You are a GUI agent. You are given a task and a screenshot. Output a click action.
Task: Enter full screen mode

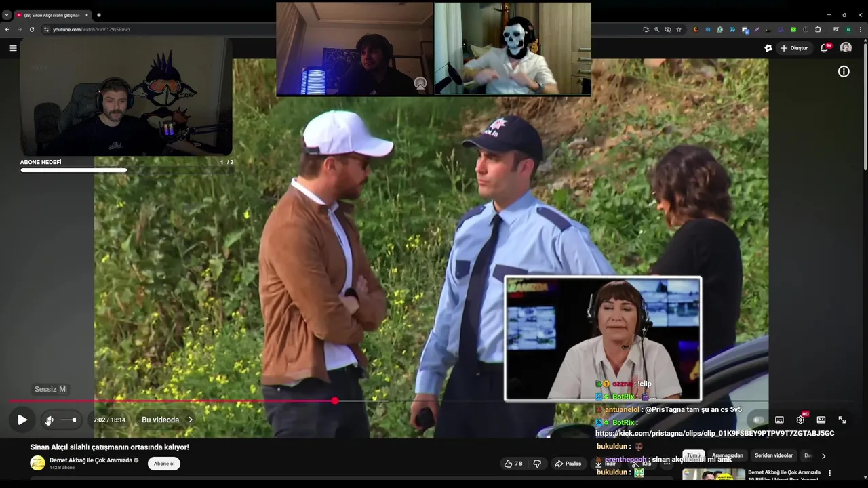[x=842, y=420]
